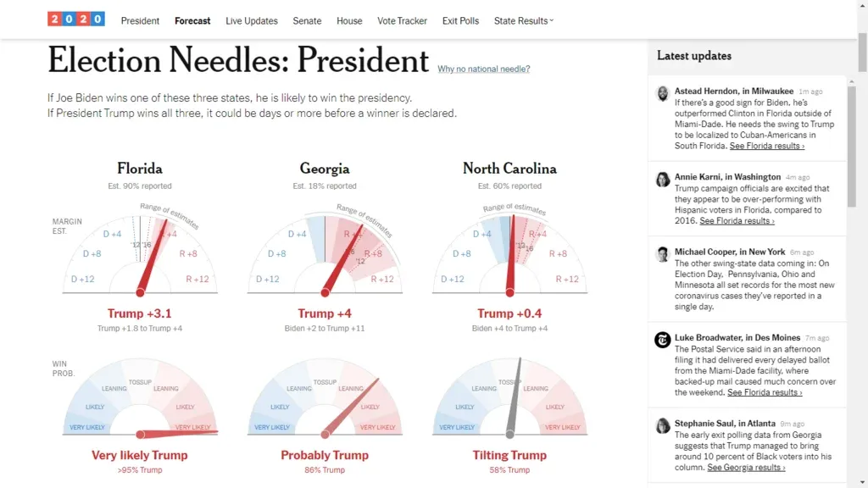Follow the Georgia results link

pyautogui.click(x=746, y=468)
